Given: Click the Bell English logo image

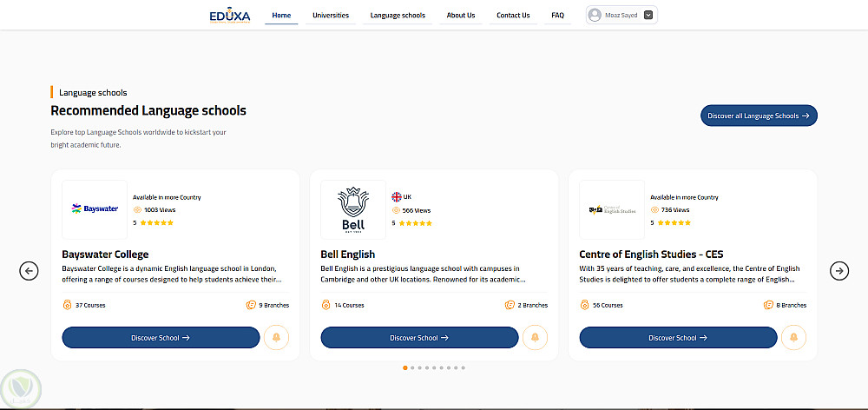Looking at the screenshot, I should [353, 209].
